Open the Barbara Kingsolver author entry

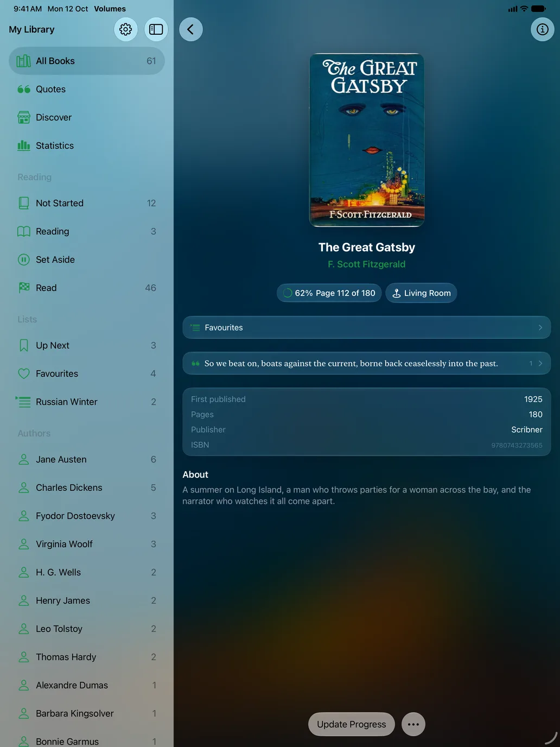(87, 713)
